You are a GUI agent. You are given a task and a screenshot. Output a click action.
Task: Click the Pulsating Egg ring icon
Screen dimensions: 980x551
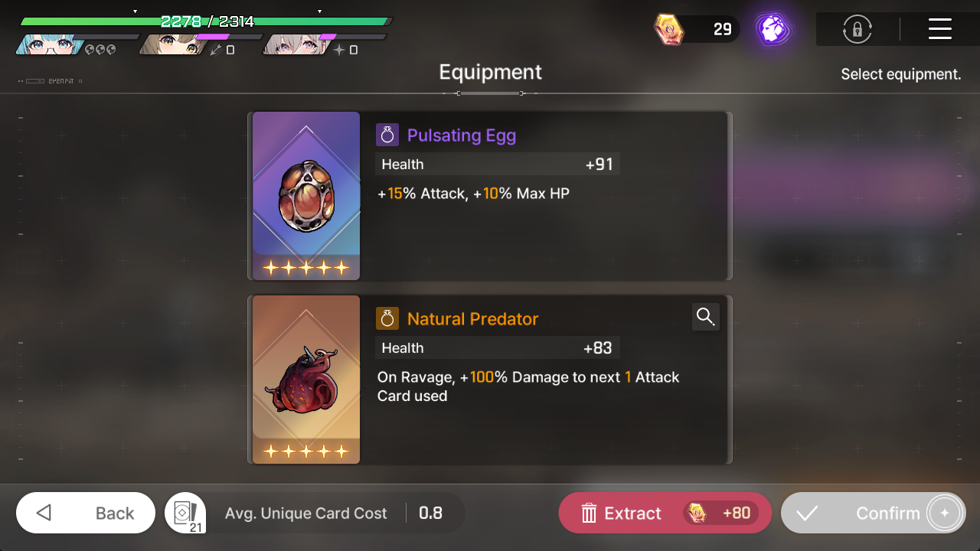pyautogui.click(x=387, y=135)
